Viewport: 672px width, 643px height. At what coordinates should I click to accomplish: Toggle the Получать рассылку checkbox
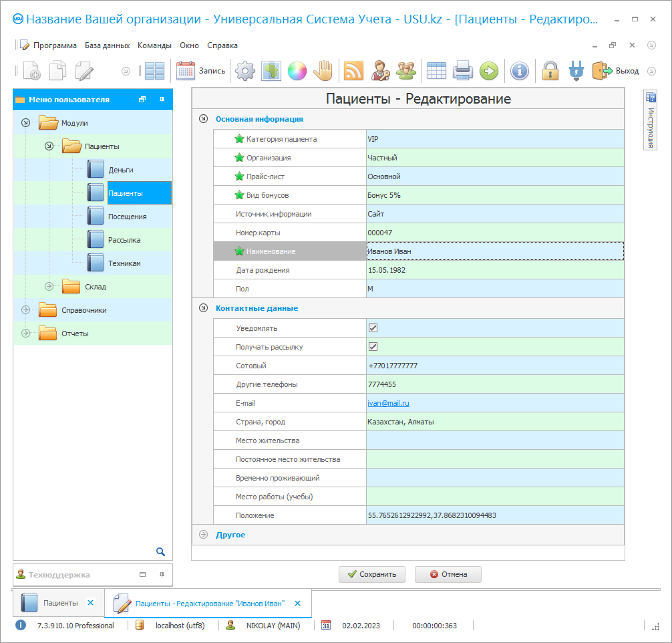tap(373, 347)
